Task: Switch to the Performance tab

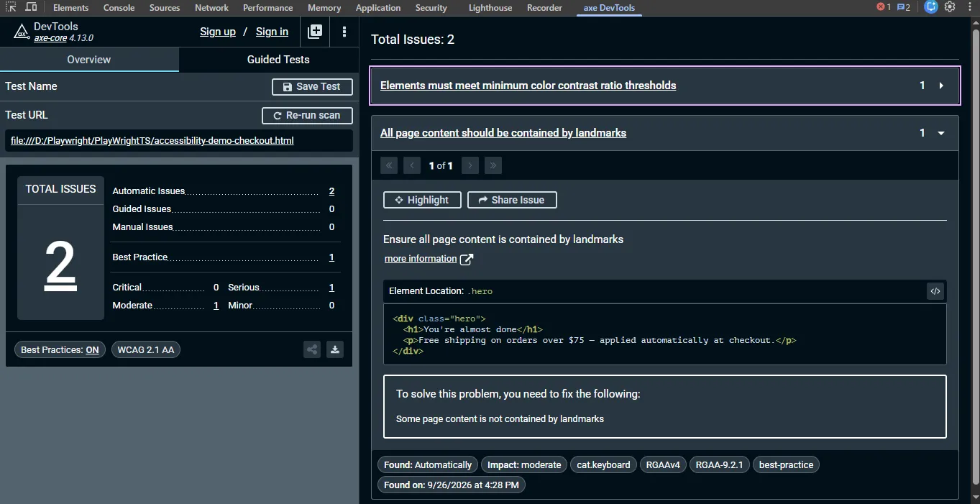Action: tap(267, 7)
